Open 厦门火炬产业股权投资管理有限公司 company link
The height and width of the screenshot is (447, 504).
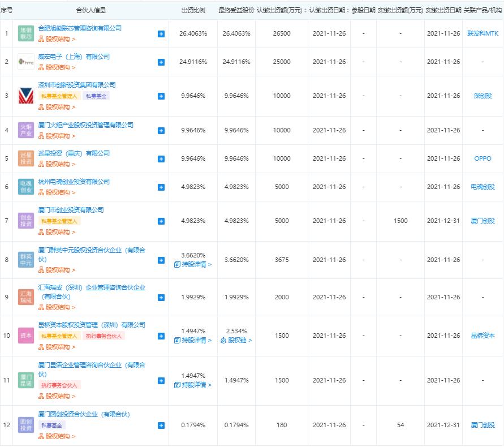click(85, 125)
